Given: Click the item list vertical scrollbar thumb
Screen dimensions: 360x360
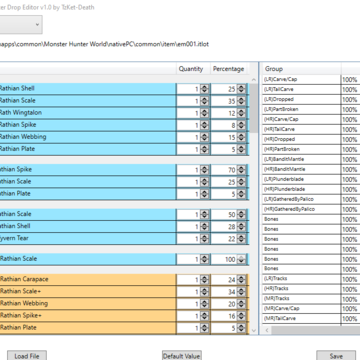Looking at the screenshot, I should [x=253, y=108].
